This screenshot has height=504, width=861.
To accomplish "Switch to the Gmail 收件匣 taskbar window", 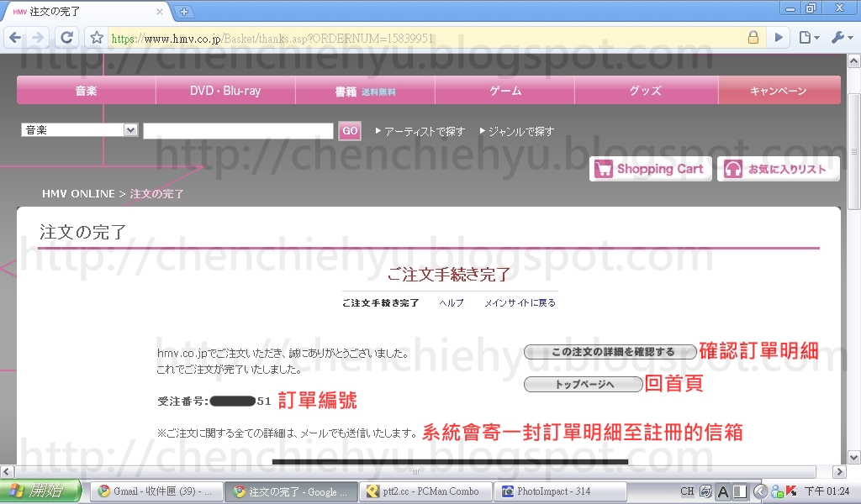I will pyautogui.click(x=156, y=491).
